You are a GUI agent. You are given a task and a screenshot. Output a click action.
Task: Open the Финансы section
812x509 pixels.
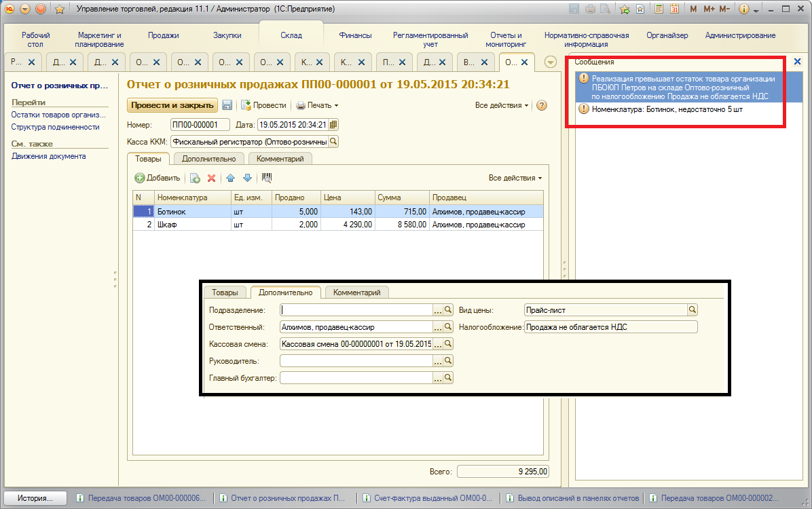click(355, 35)
